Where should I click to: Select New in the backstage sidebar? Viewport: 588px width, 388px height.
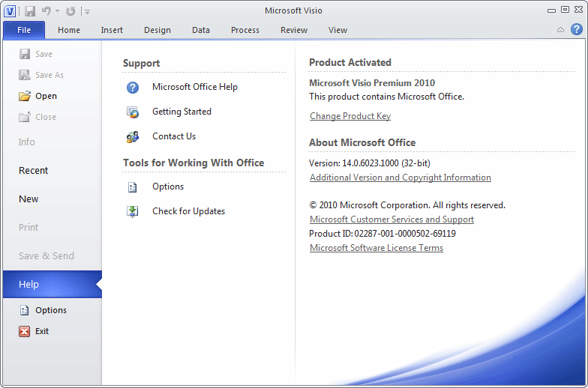28,199
